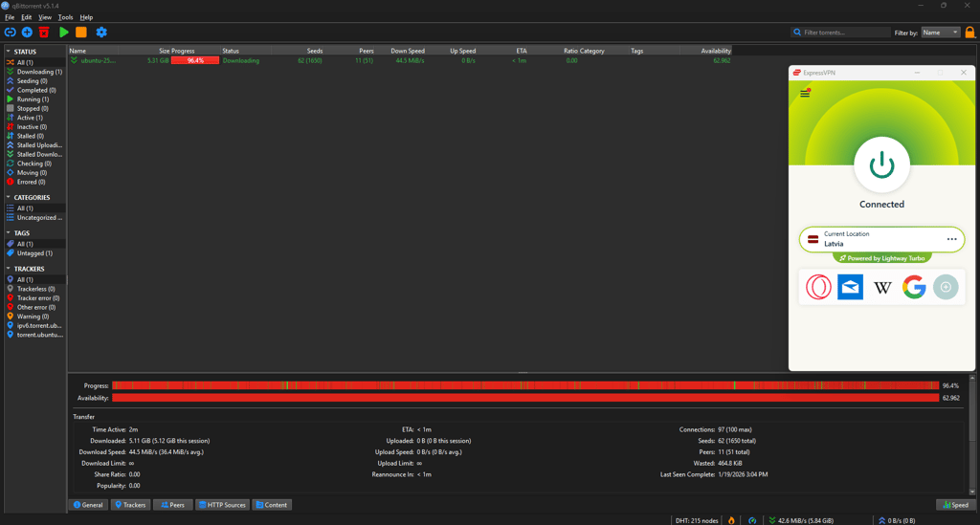Toggle alternative speed limits icon in status bar

click(x=752, y=520)
